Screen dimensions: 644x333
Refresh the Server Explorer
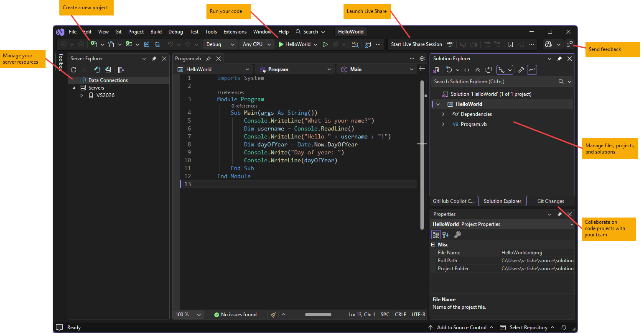[x=74, y=69]
